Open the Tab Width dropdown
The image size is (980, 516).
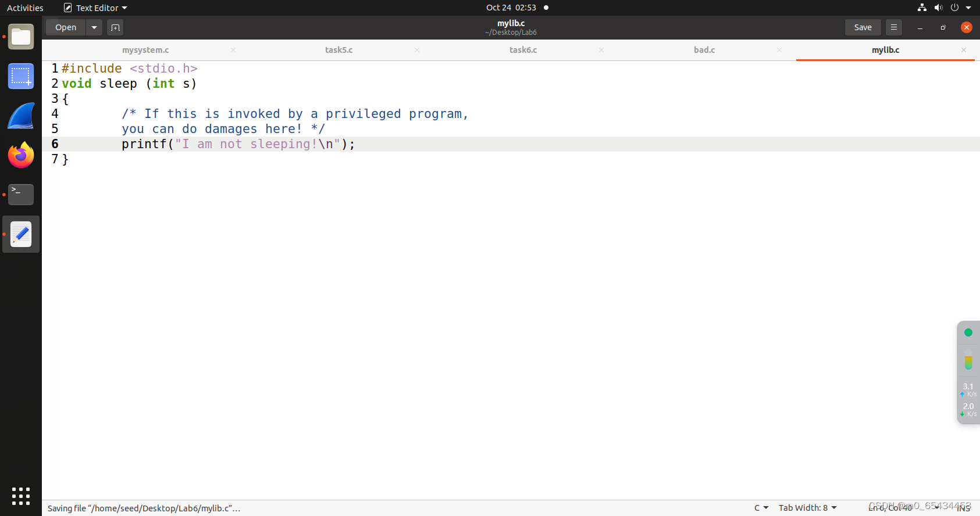pyautogui.click(x=808, y=508)
